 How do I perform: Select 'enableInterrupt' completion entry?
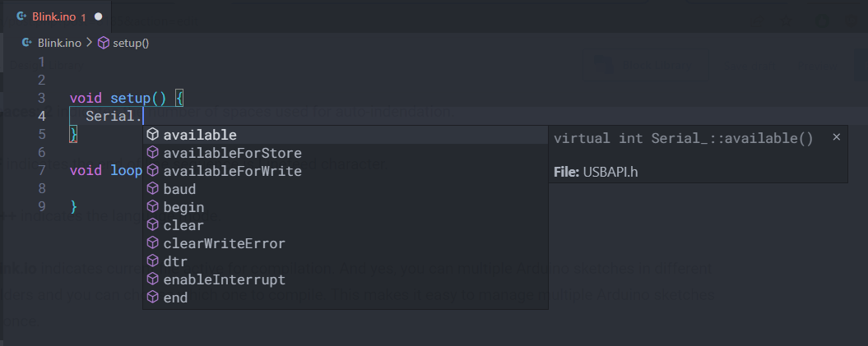coord(346,279)
